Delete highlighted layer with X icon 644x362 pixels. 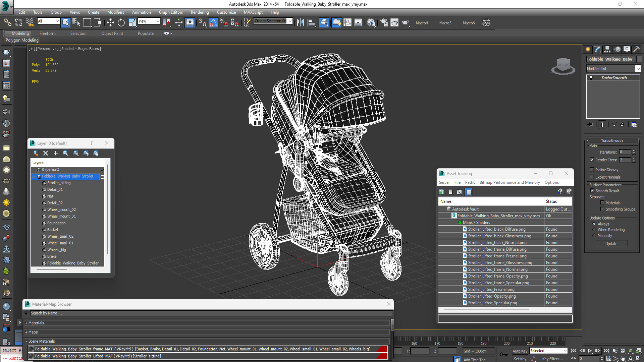(x=46, y=153)
